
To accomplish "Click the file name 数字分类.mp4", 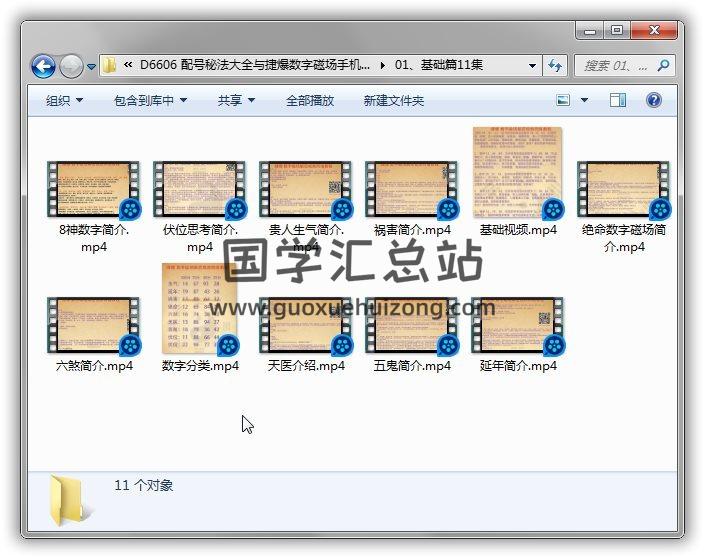I will 200,366.
